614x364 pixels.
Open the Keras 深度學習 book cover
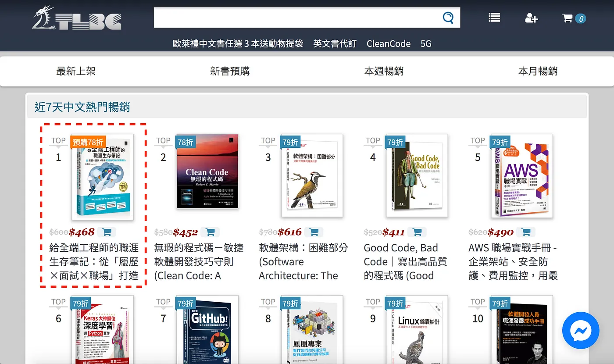tap(103, 330)
